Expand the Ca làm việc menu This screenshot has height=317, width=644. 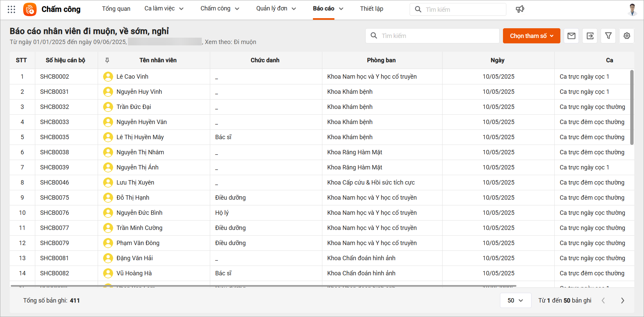pyautogui.click(x=164, y=9)
